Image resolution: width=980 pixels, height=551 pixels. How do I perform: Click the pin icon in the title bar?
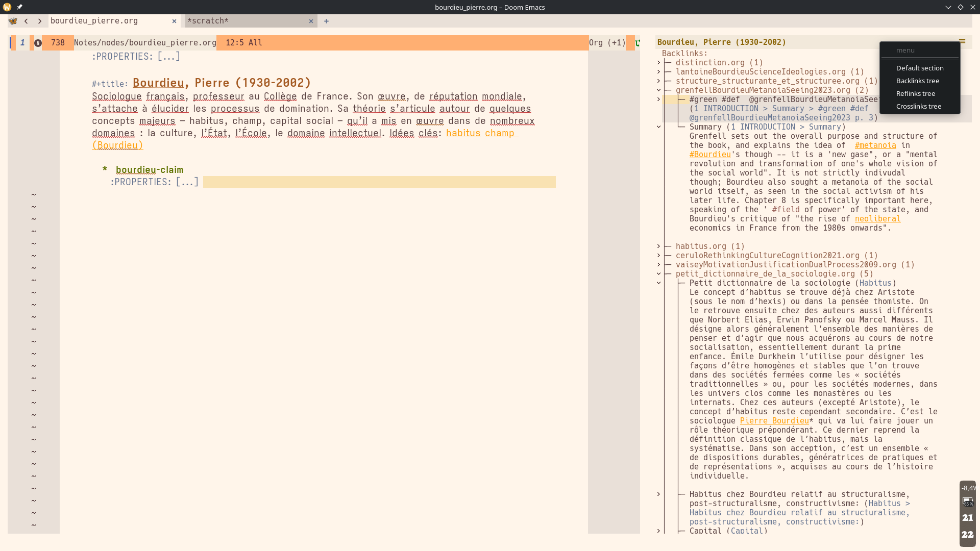click(19, 7)
